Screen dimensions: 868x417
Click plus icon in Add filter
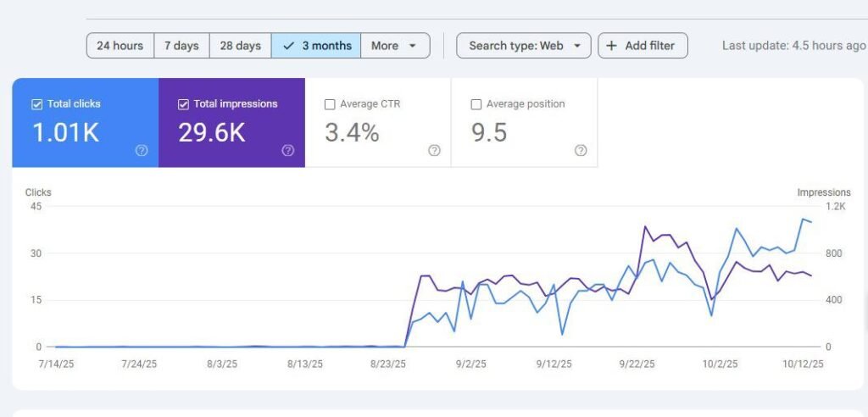[611, 46]
